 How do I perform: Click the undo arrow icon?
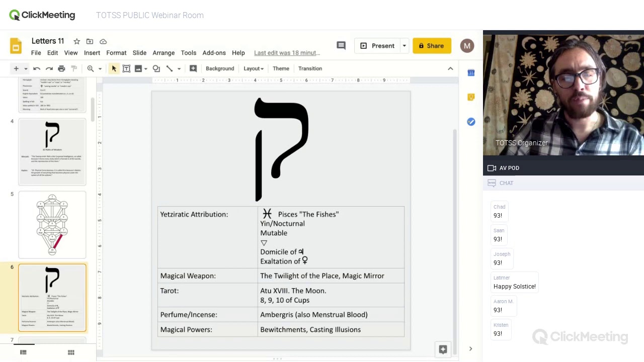pyautogui.click(x=37, y=68)
